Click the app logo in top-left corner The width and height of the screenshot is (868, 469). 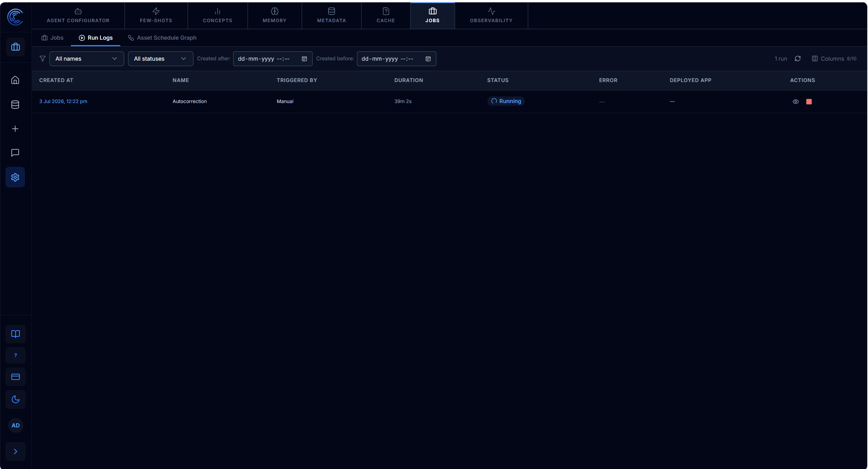pos(15,17)
